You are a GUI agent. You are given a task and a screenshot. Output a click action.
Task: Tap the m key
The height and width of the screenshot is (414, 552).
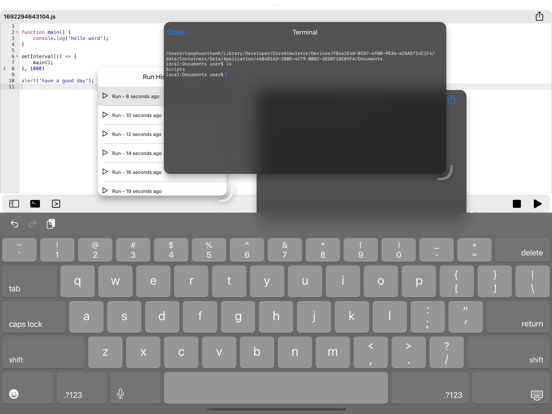pyautogui.click(x=333, y=352)
